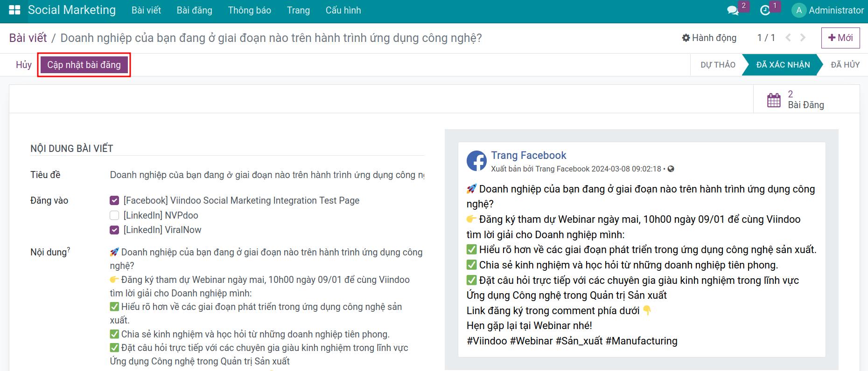Open the Cấu hình menu
This screenshot has height=371, width=868.
pyautogui.click(x=343, y=10)
